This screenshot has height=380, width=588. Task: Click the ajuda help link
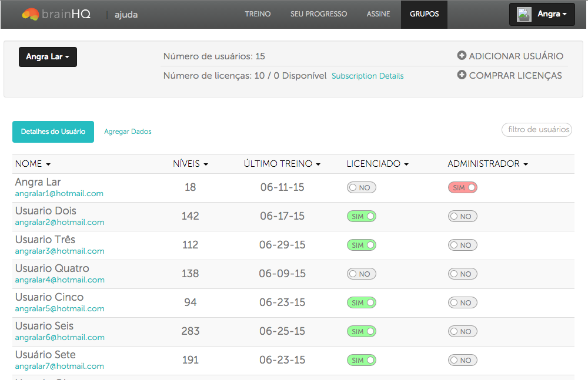[x=126, y=14]
